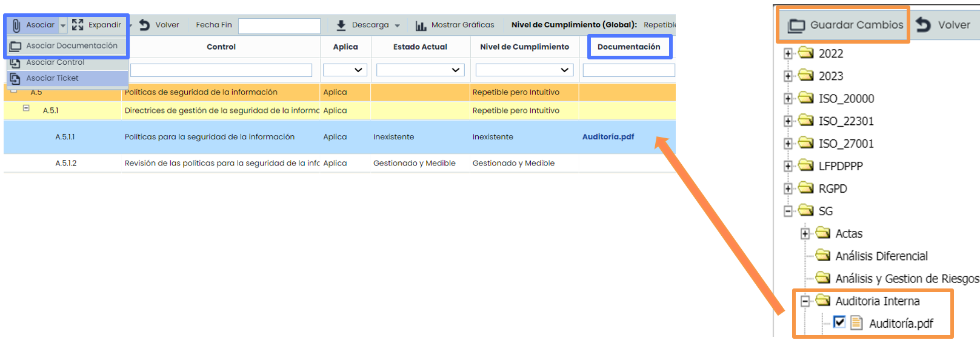Open the Estado Actual filter dropdown

[x=420, y=70]
